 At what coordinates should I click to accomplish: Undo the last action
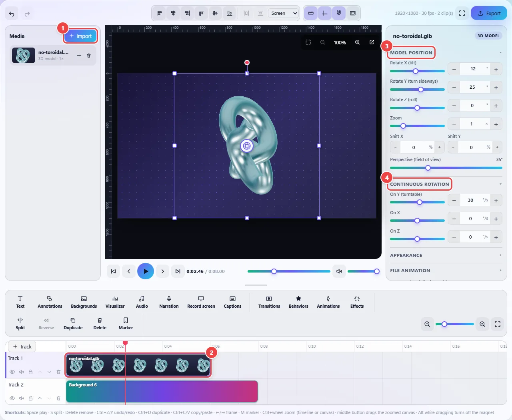pos(12,14)
